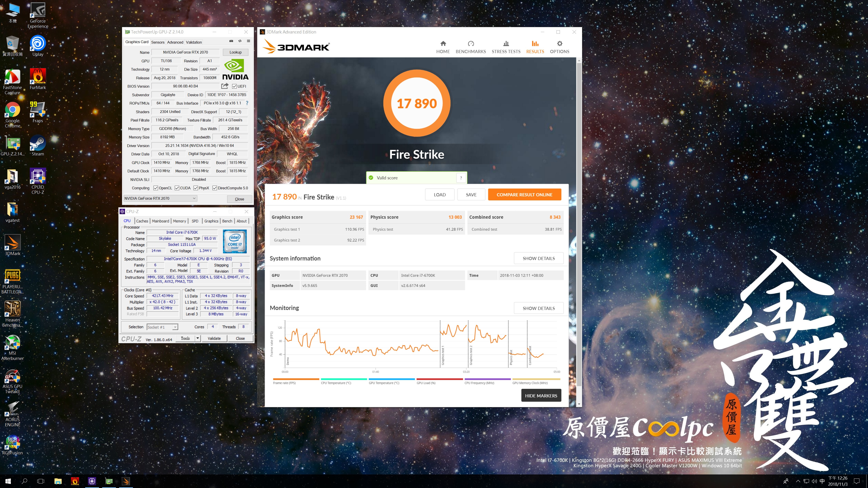This screenshot has height=488, width=868.
Task: Open 3DMark STRESS TESTS section
Action: 506,47
